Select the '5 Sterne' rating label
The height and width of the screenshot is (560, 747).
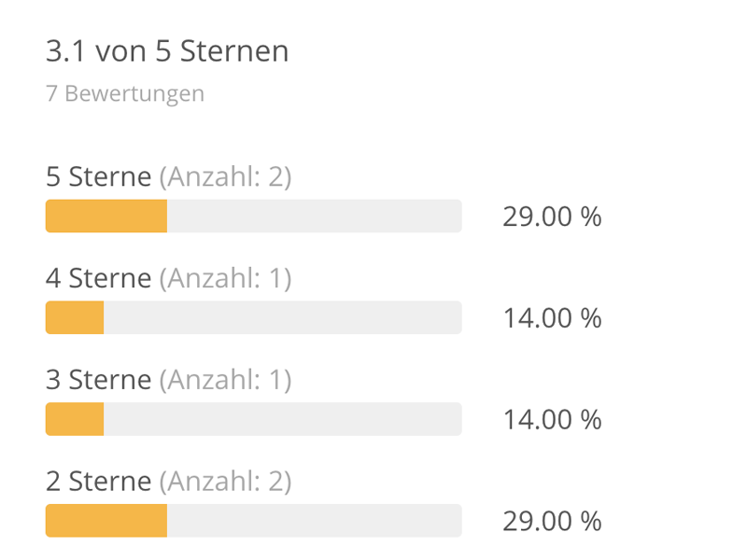click(99, 176)
